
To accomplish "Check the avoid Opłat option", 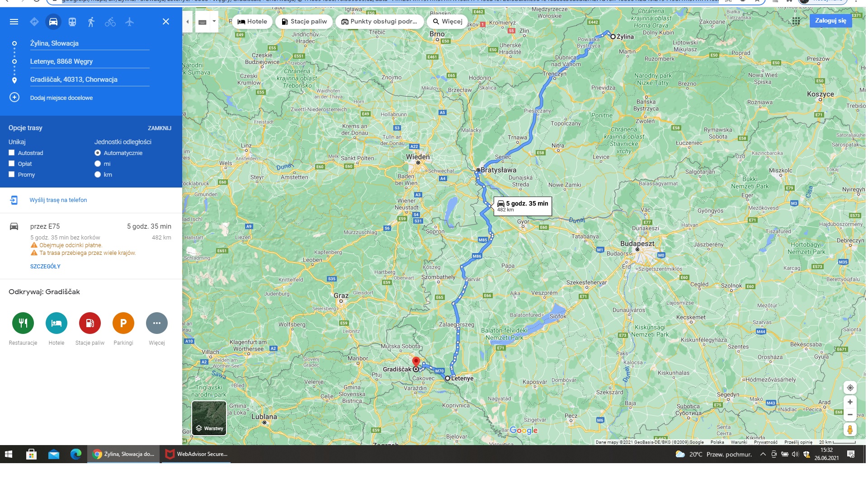I will (x=12, y=164).
